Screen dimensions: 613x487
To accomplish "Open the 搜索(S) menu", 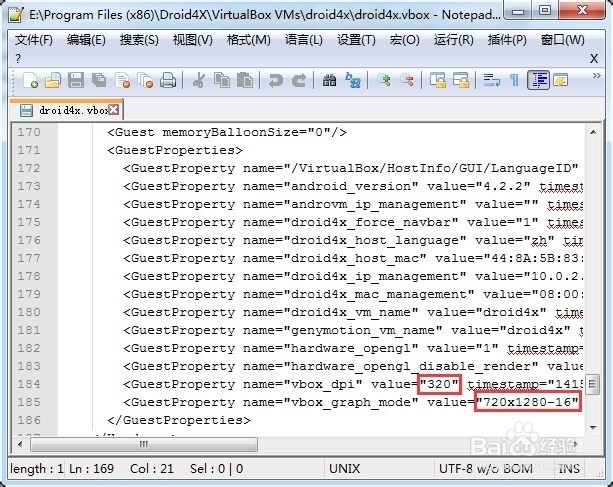I will tap(139, 40).
